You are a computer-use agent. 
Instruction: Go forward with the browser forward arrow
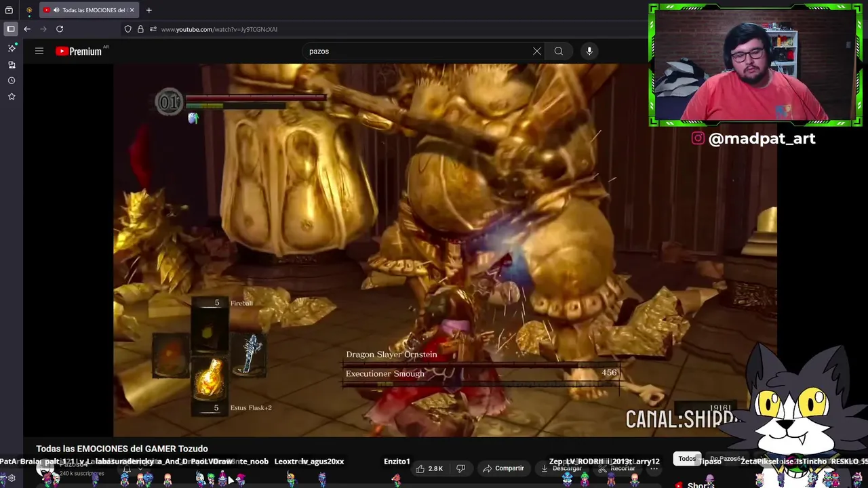(x=43, y=29)
